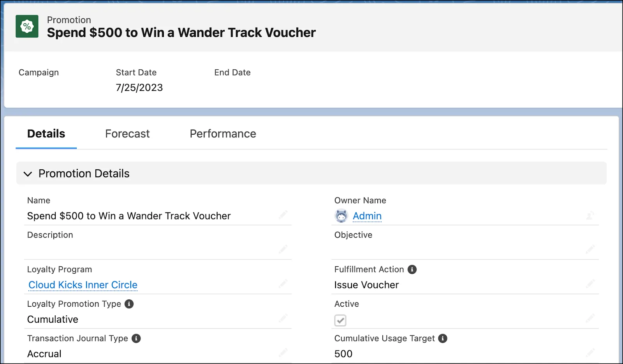
Task: Click the Loyalty Promotion Type info icon
Action: [x=129, y=304]
